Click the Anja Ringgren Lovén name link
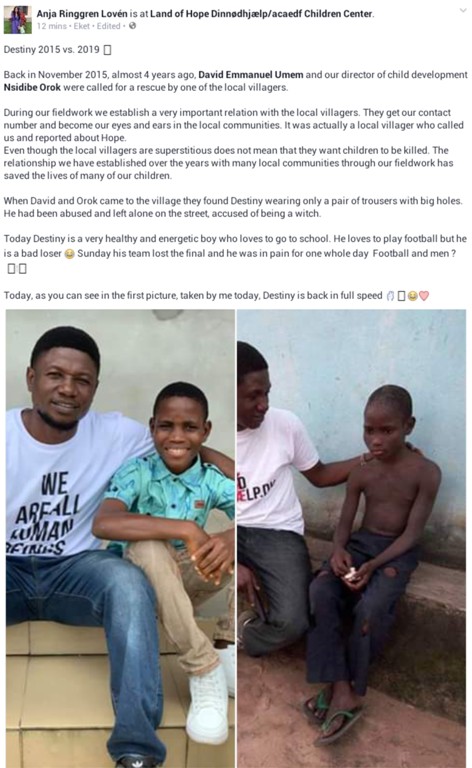472x768 pixels. pyautogui.click(x=82, y=14)
